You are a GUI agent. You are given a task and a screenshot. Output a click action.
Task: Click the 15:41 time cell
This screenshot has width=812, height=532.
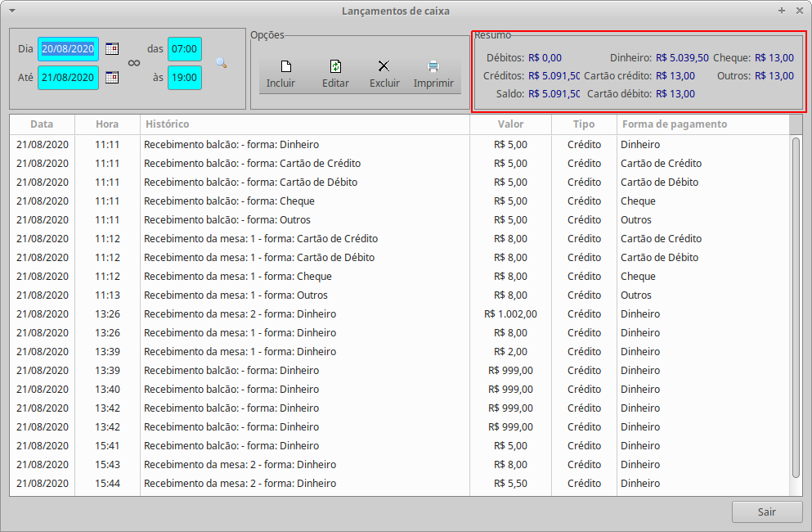107,446
